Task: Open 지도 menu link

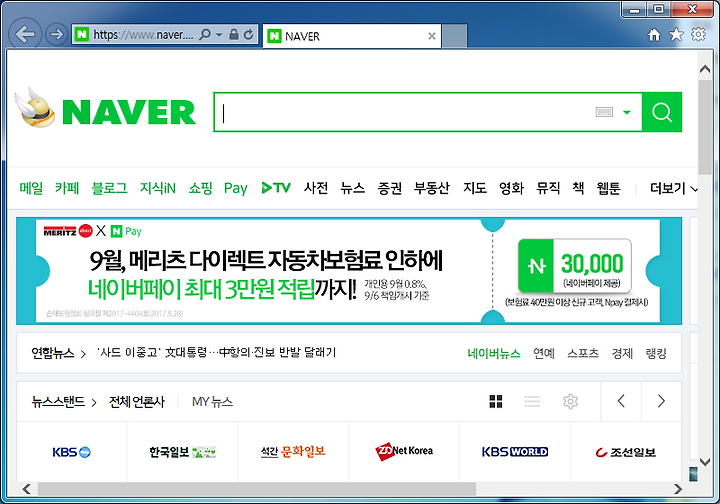Action: tap(475, 188)
